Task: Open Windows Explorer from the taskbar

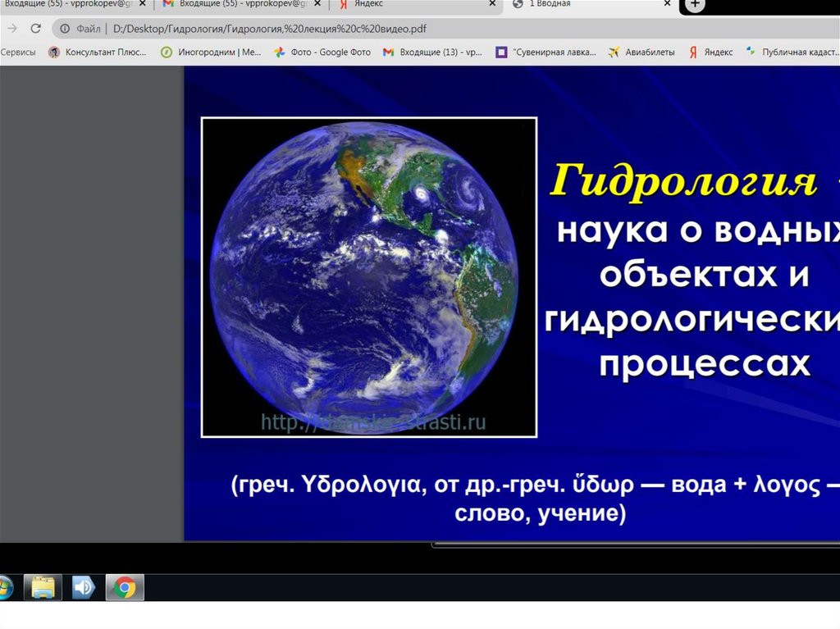Action: [43, 587]
